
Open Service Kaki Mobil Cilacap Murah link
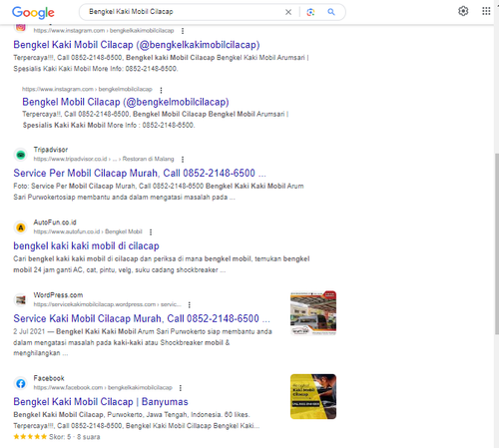(x=142, y=318)
